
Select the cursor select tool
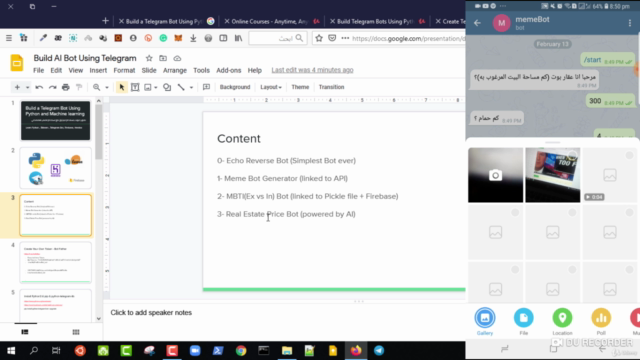(122, 87)
